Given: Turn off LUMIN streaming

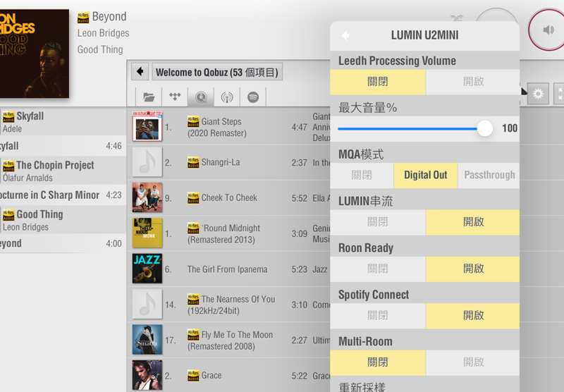Looking at the screenshot, I should pos(378,222).
